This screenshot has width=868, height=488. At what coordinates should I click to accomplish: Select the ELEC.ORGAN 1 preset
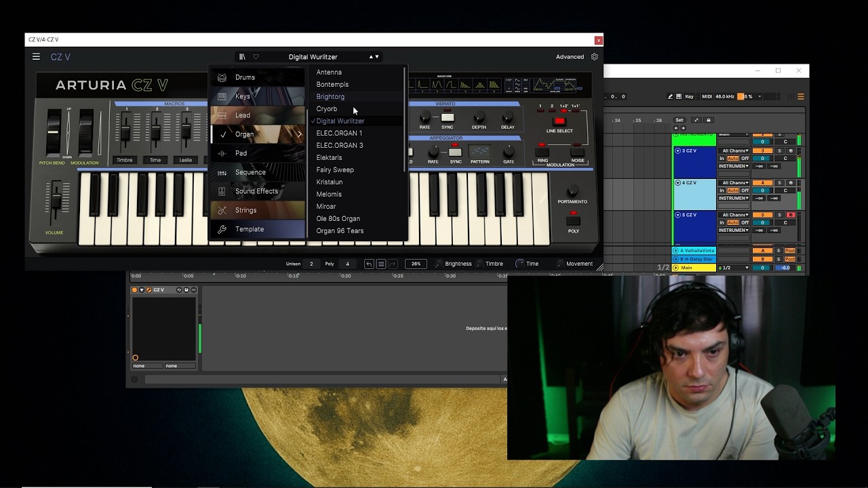(x=339, y=134)
